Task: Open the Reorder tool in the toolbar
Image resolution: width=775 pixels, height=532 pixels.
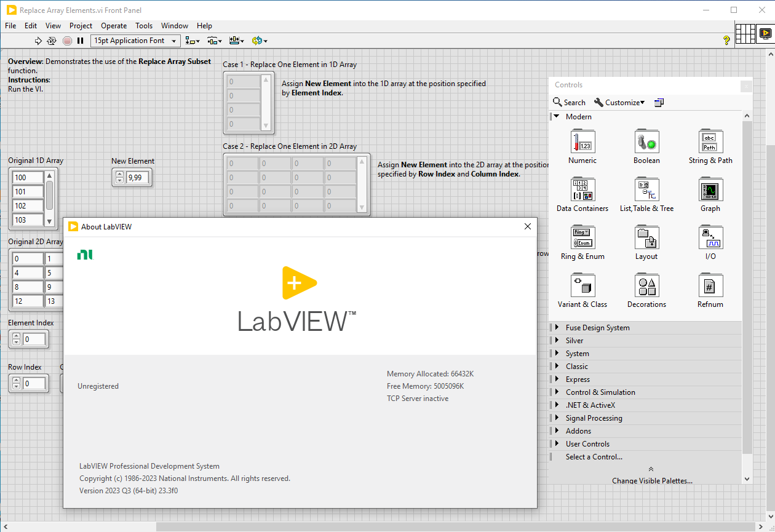Action: click(259, 41)
